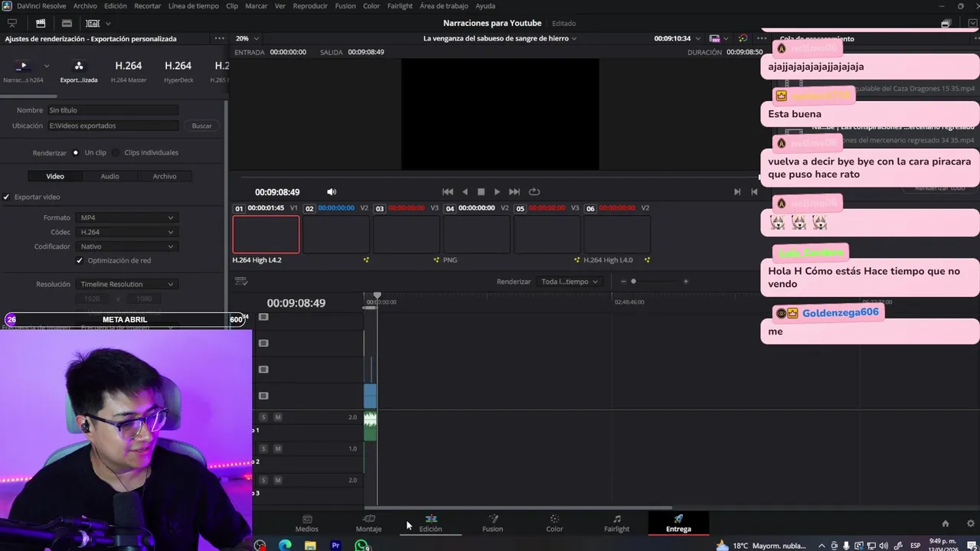Toggle the viewer audio mute speaker

point(332,192)
